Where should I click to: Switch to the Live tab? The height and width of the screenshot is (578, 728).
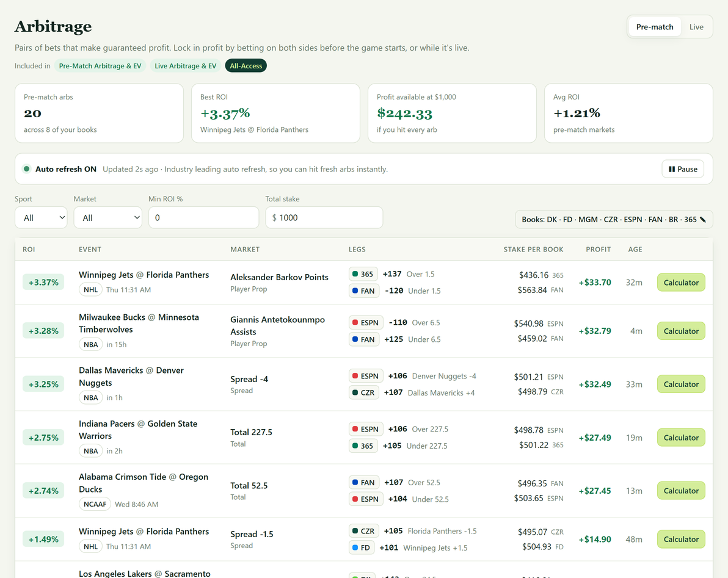click(696, 27)
